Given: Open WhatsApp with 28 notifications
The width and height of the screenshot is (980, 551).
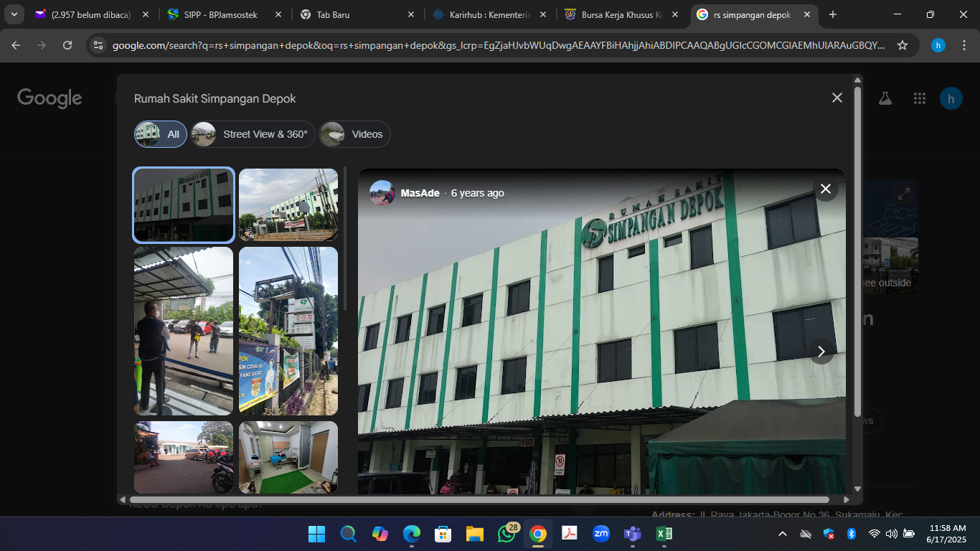Looking at the screenshot, I should pos(507,534).
